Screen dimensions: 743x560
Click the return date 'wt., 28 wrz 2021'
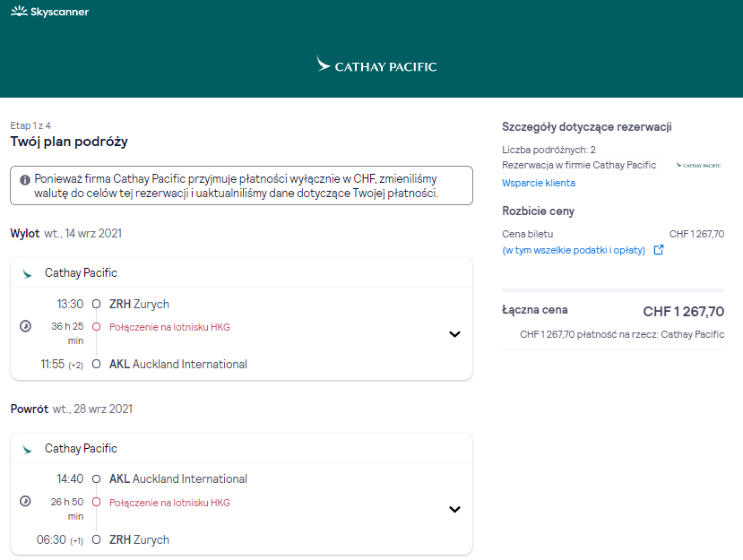92,409
